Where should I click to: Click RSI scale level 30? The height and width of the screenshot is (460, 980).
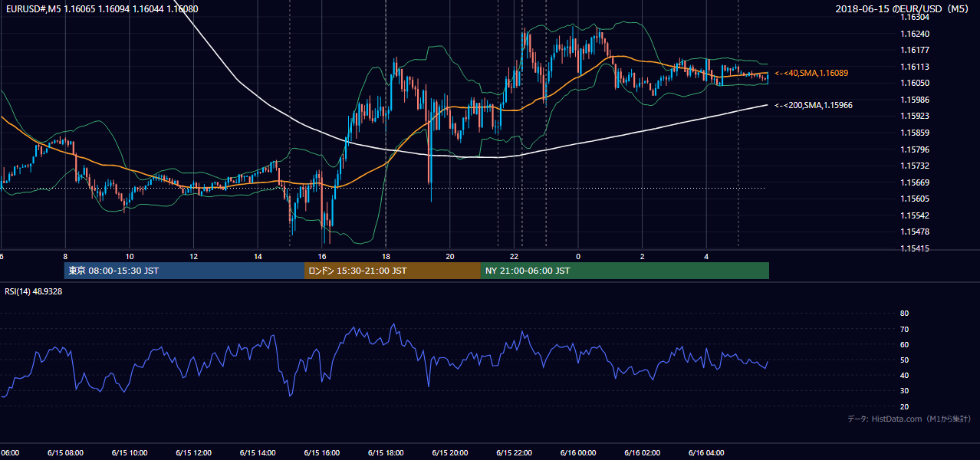coord(904,391)
